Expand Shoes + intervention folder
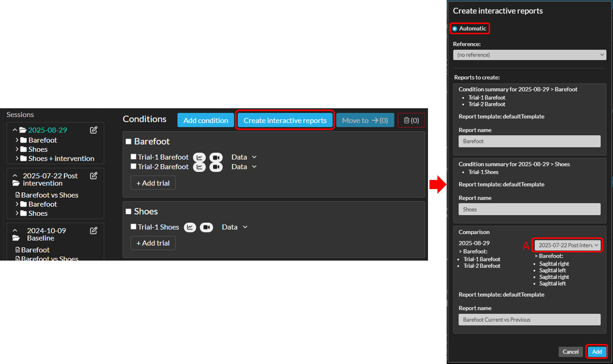The width and height of the screenshot is (613, 364). pos(17,158)
